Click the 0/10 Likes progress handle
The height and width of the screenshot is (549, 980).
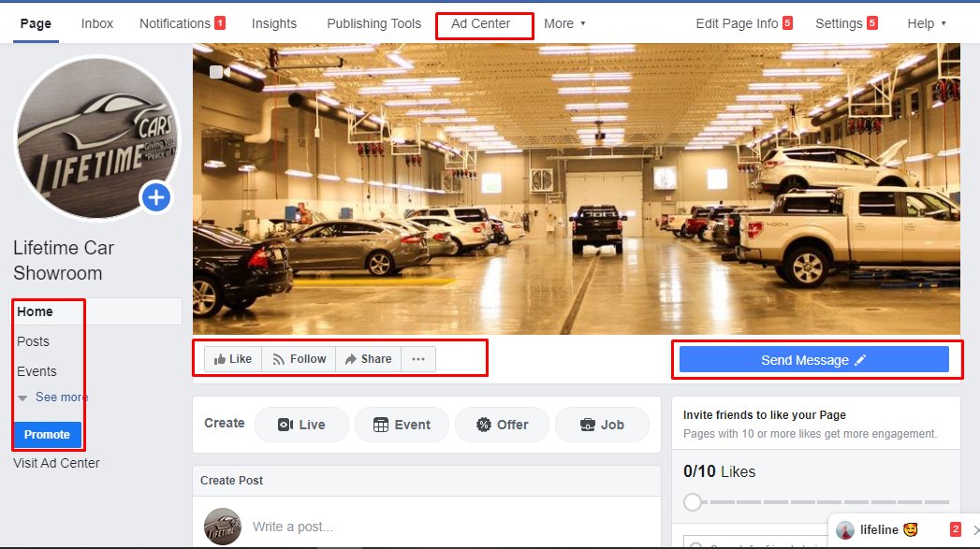coord(693,502)
